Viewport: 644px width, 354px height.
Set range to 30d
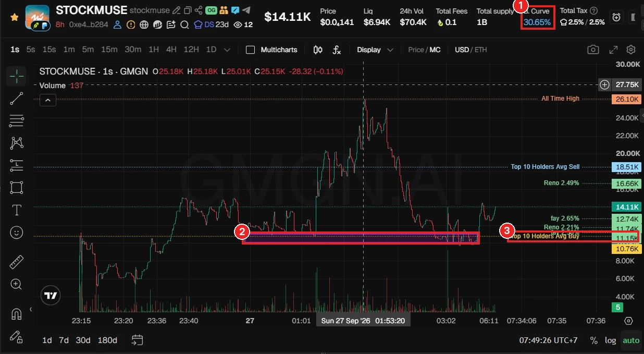click(x=83, y=340)
